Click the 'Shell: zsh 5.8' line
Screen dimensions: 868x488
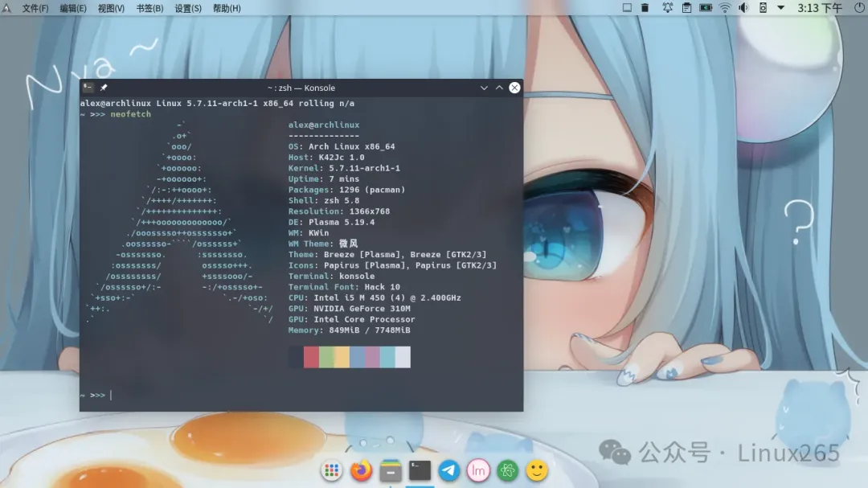[324, 200]
